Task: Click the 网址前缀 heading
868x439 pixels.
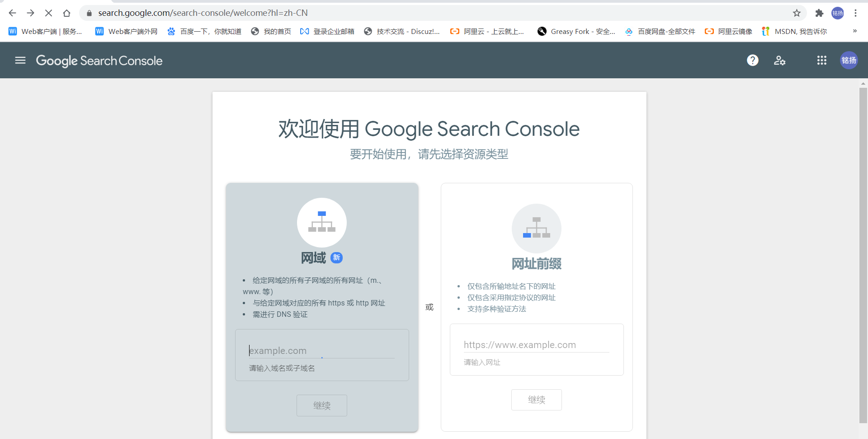Action: coord(537,264)
